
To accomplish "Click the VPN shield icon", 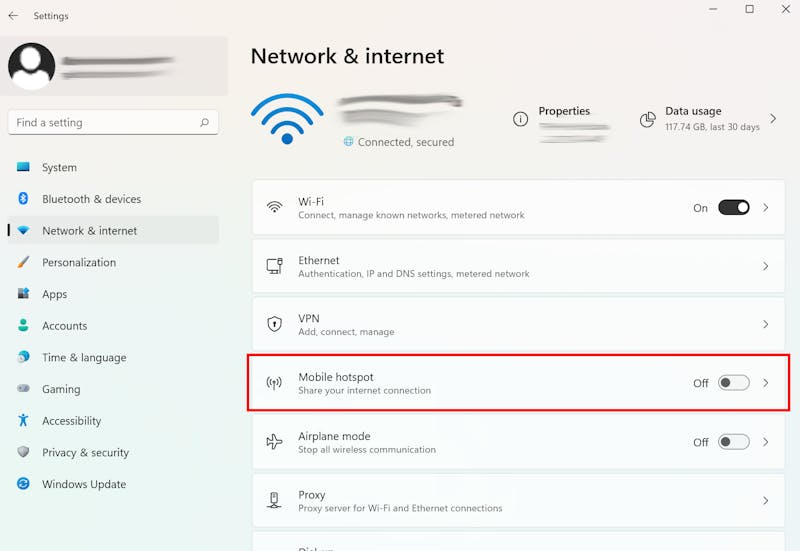I will tap(274, 324).
